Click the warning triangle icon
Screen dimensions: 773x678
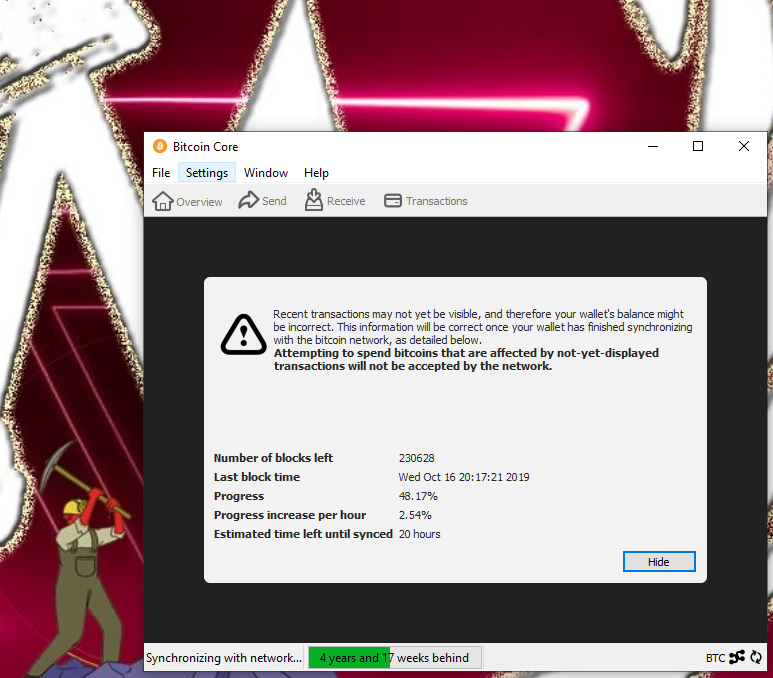tap(244, 334)
